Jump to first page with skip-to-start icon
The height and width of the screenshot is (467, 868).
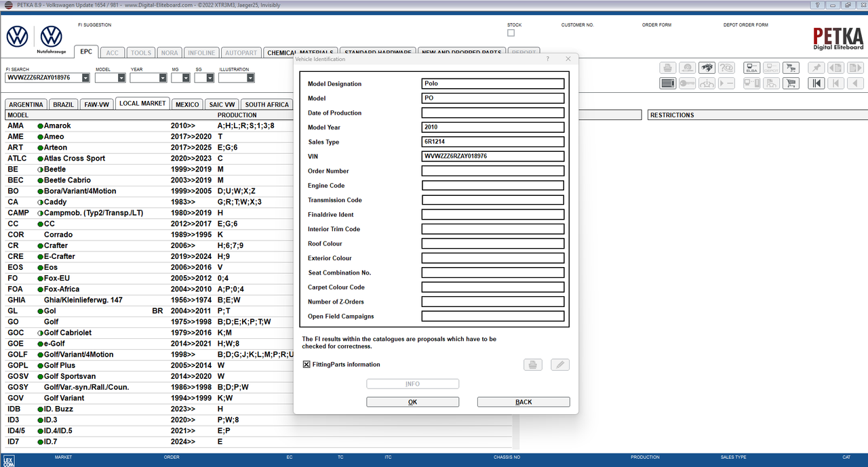[816, 83]
